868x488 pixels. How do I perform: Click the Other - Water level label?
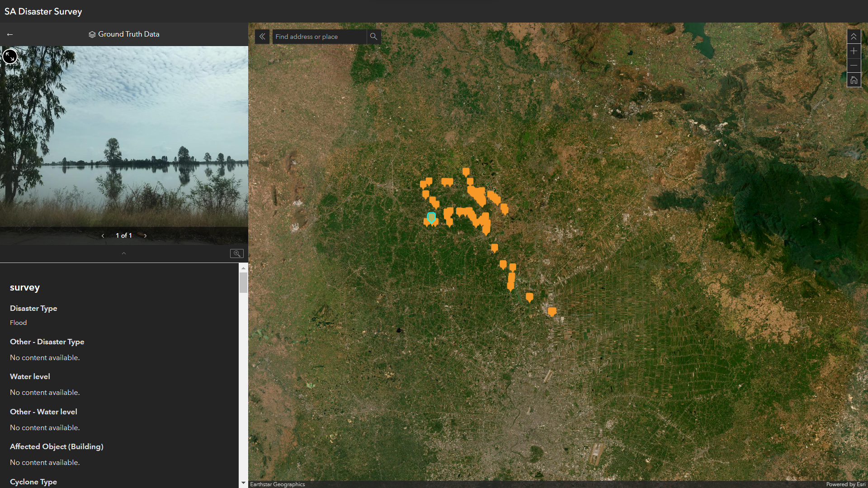click(43, 412)
